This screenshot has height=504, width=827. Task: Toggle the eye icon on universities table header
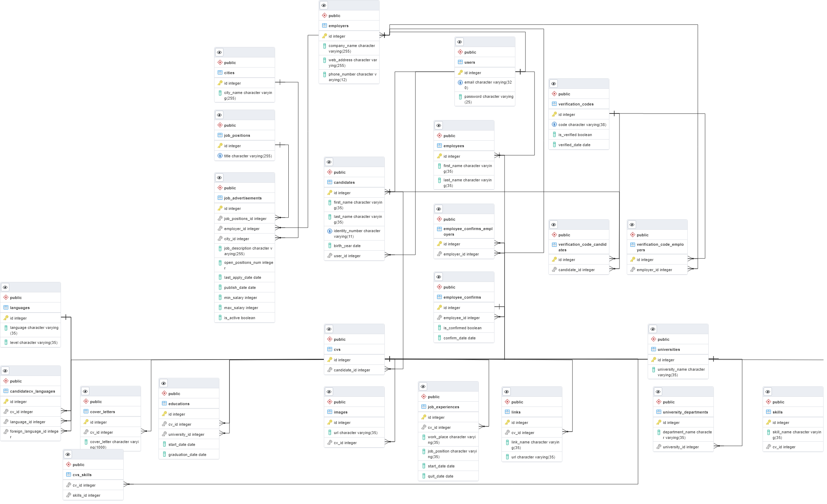coord(653,329)
